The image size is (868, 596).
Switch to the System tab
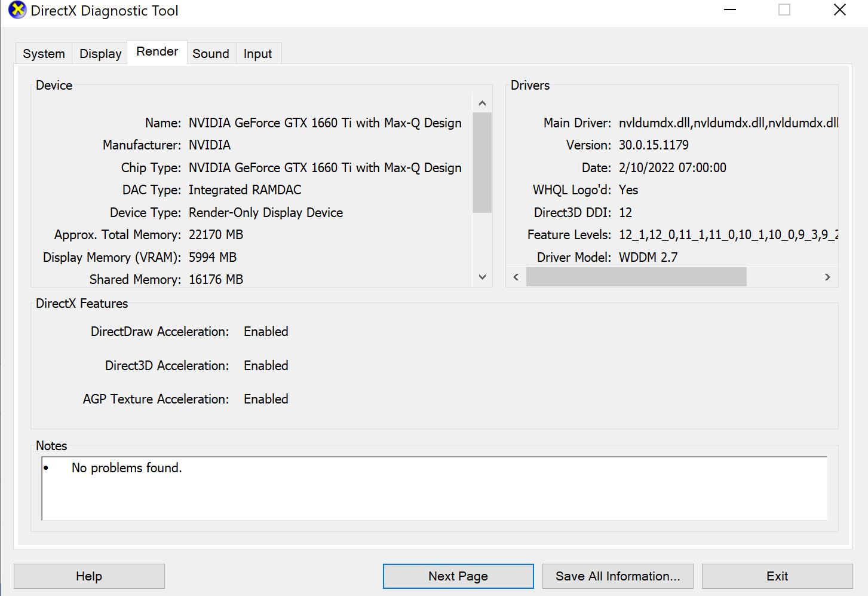pyautogui.click(x=44, y=54)
